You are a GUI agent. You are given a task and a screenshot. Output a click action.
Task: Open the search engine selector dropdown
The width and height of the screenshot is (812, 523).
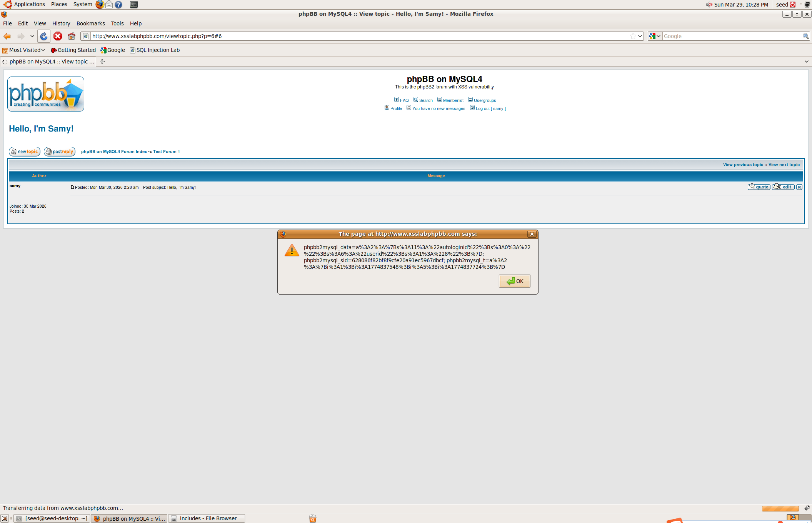tap(654, 36)
